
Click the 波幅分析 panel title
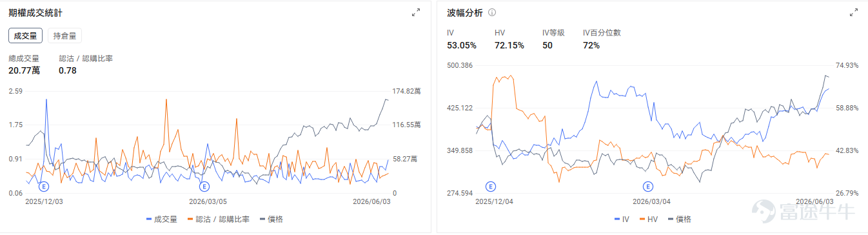click(465, 13)
